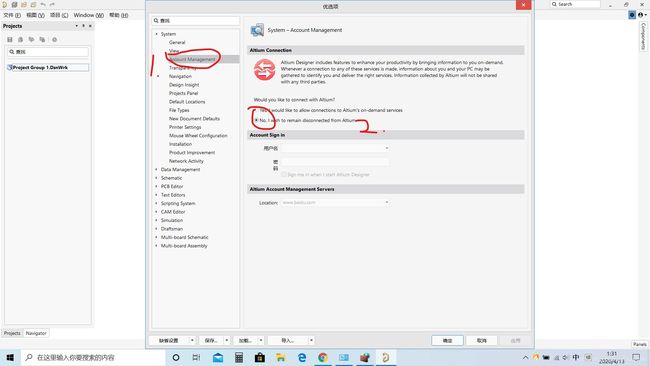The width and height of the screenshot is (650, 366).
Task: Expand the Data Management node
Action: (x=157, y=170)
